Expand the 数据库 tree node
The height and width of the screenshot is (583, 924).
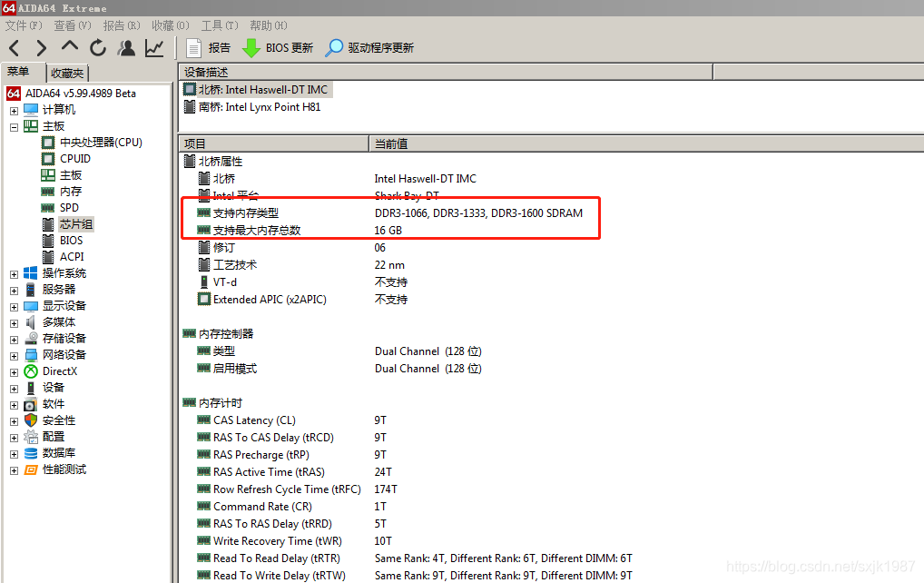click(x=15, y=454)
